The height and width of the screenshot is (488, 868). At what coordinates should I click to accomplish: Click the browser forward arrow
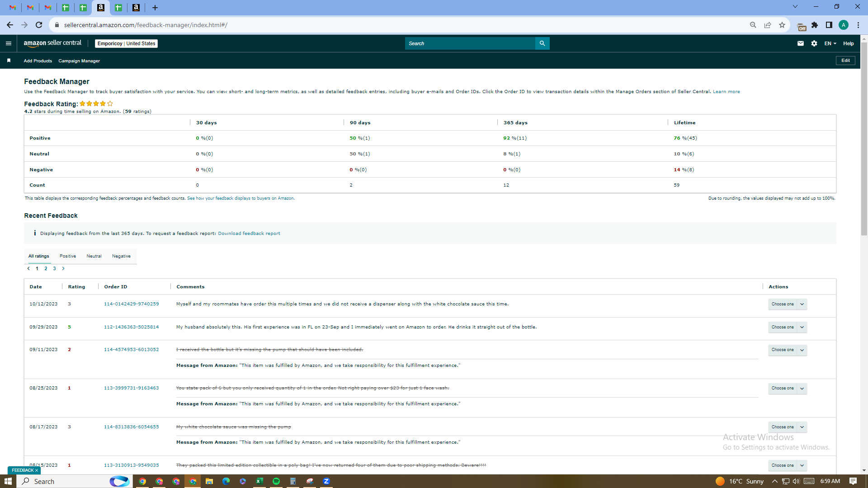coord(24,25)
